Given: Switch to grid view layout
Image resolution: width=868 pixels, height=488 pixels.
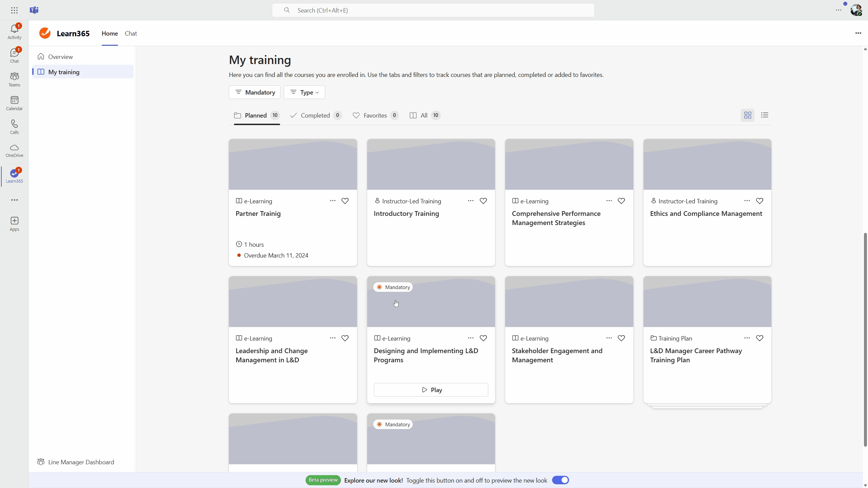Looking at the screenshot, I should 748,115.
